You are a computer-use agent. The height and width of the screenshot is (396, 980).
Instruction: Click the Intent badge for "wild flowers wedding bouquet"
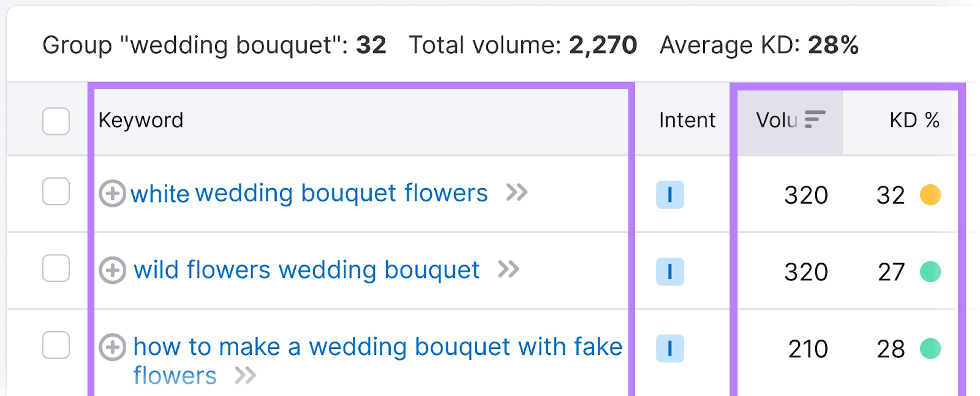pos(670,271)
